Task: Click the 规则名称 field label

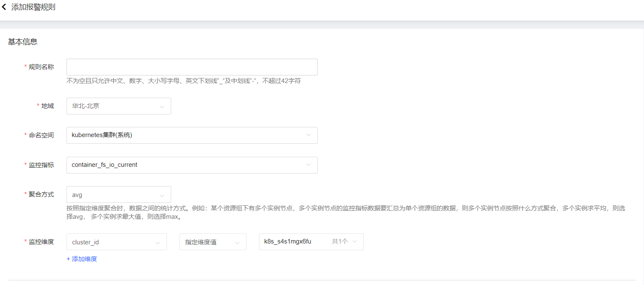Action: (x=41, y=67)
